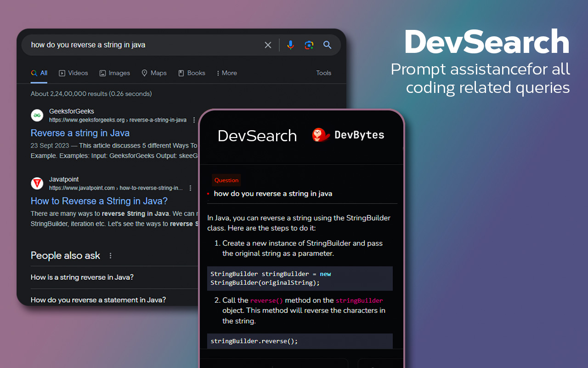Open How to Reverse a String in Java? link

[99, 201]
